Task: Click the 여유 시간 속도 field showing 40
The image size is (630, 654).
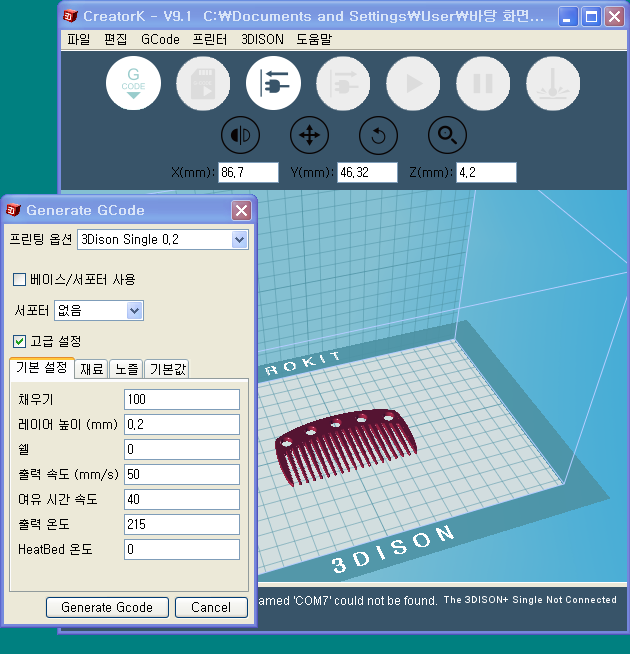Action: [182, 500]
